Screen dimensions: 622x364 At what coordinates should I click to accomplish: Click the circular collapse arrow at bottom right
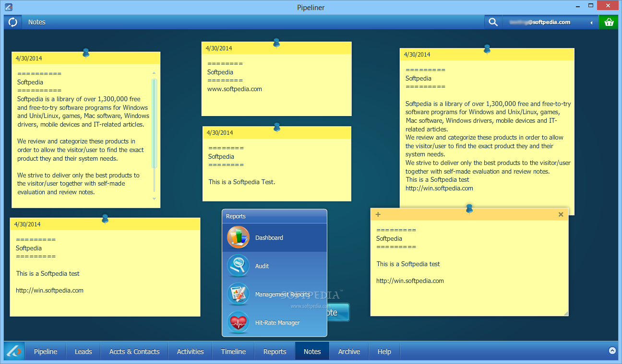[612, 351]
